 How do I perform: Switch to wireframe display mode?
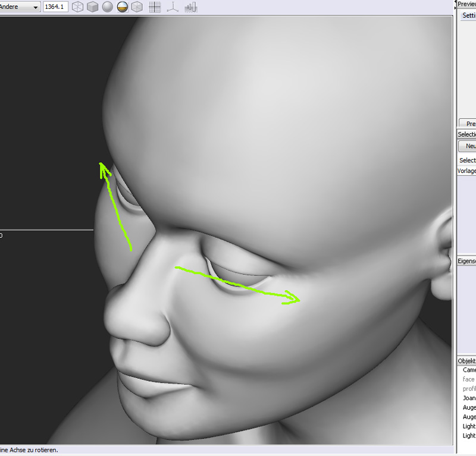tap(77, 7)
